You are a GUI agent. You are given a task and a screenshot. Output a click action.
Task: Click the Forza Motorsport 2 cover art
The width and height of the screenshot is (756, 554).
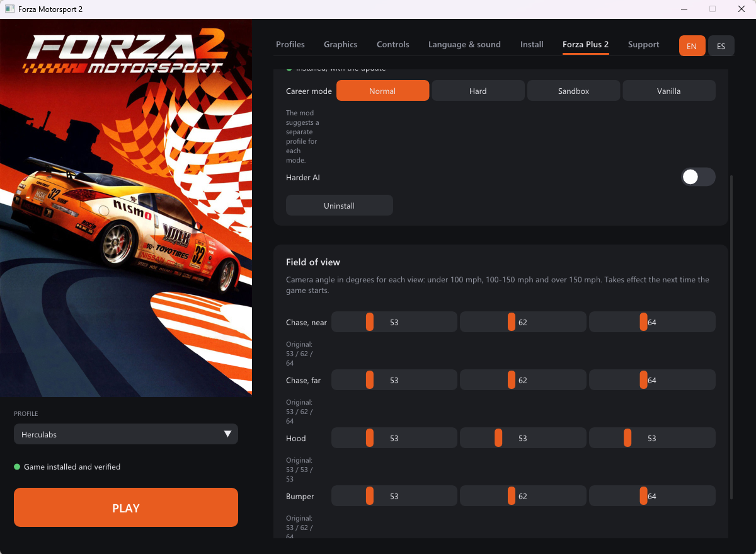[126, 208]
